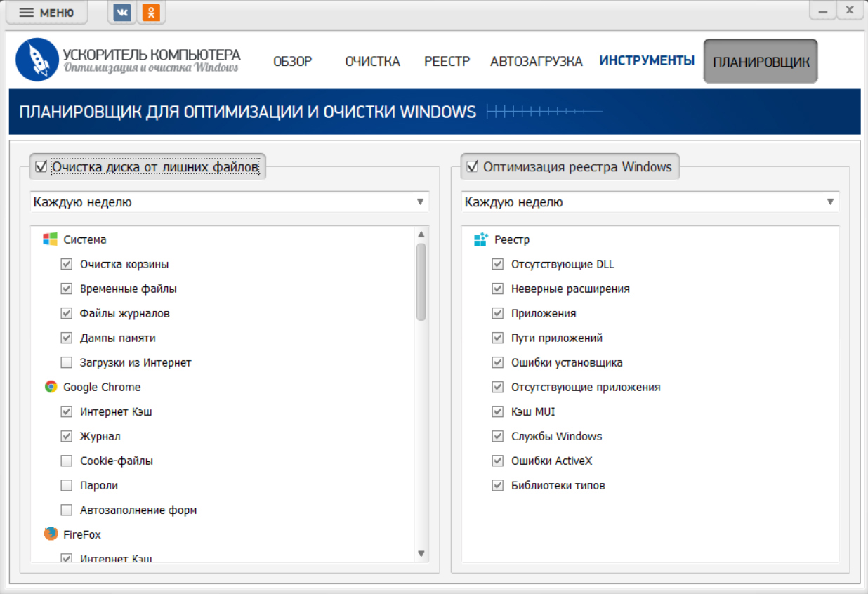The width and height of the screenshot is (868, 594).
Task: Uncheck Chrome Журнал checkbox
Action: (x=67, y=437)
